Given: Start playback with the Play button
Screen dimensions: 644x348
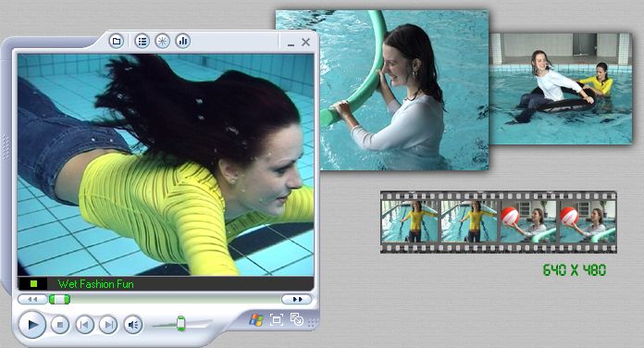Looking at the screenshot, I should [x=32, y=325].
